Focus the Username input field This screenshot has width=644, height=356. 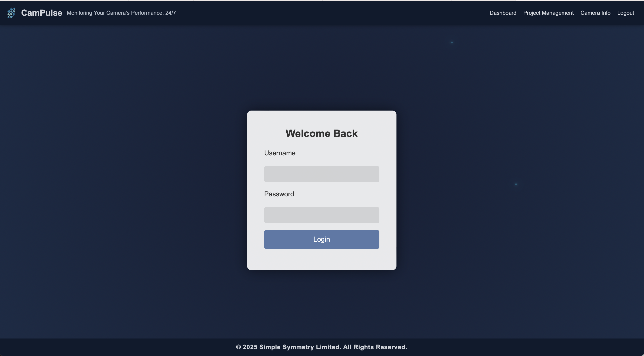pos(322,174)
